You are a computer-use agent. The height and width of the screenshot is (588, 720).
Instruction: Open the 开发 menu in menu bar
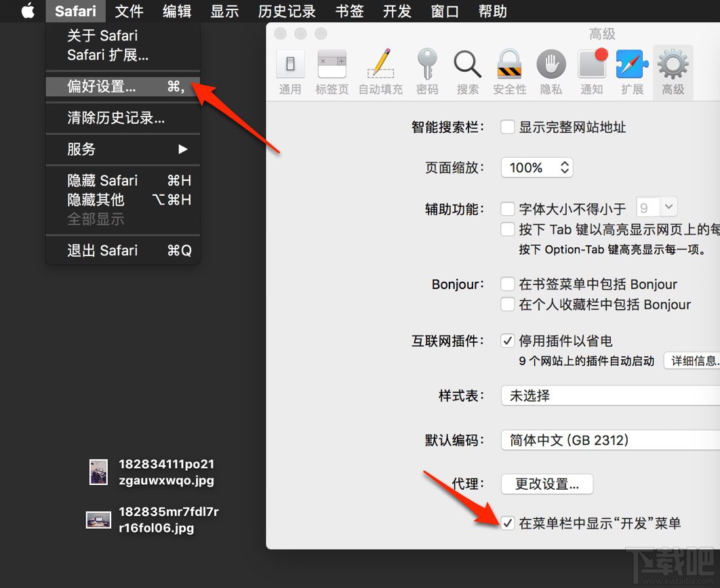[397, 11]
